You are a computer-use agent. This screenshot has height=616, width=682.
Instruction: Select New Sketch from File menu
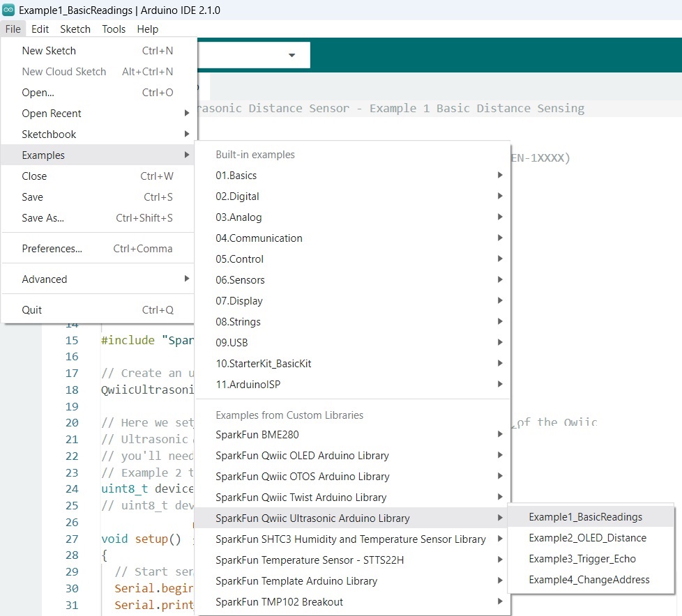click(x=98, y=51)
